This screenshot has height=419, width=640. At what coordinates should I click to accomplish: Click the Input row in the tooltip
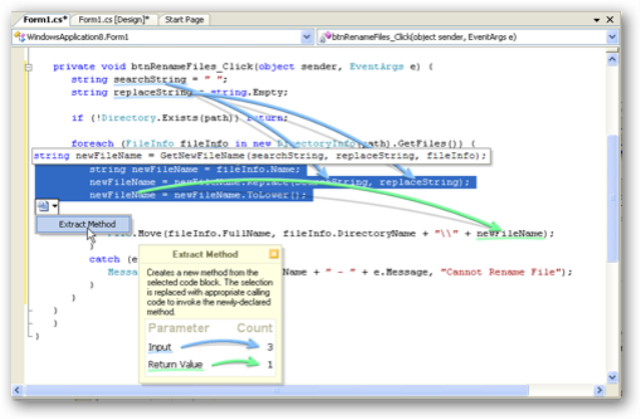162,346
